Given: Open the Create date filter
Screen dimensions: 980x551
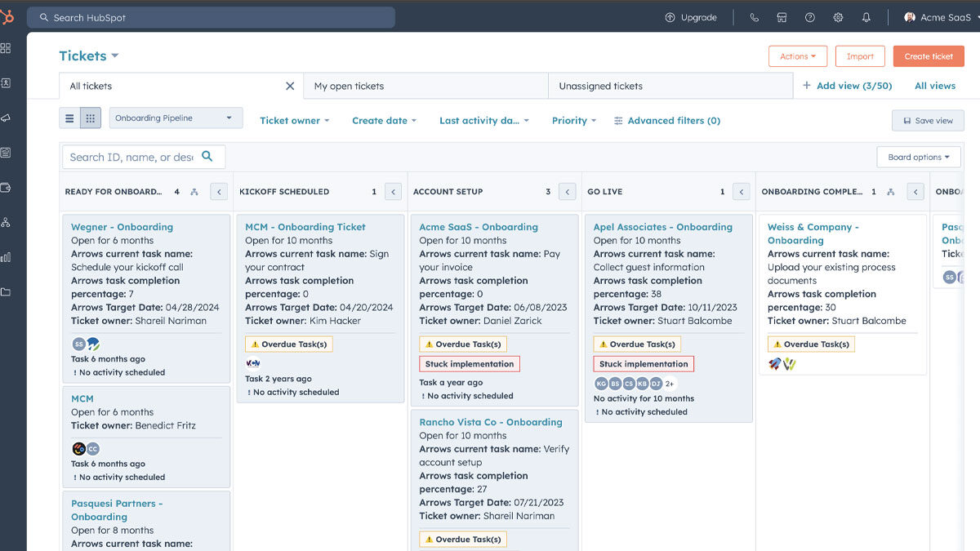Looking at the screenshot, I should point(385,121).
